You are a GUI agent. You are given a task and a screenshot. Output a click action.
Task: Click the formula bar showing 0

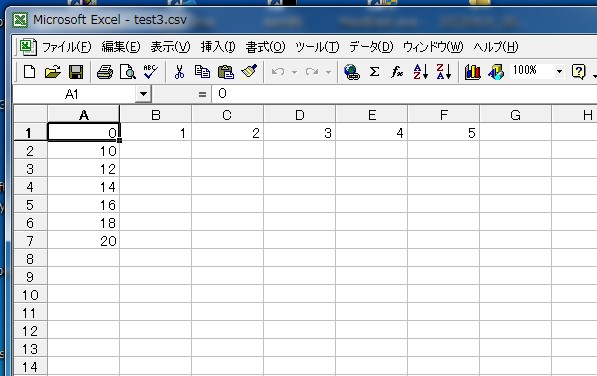(404, 94)
